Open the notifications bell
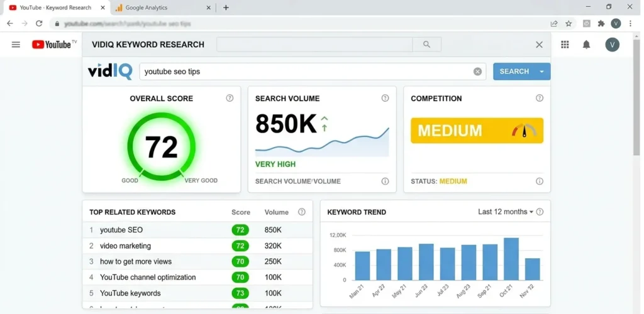Image resolution: width=644 pixels, height=314 pixels. [x=587, y=45]
